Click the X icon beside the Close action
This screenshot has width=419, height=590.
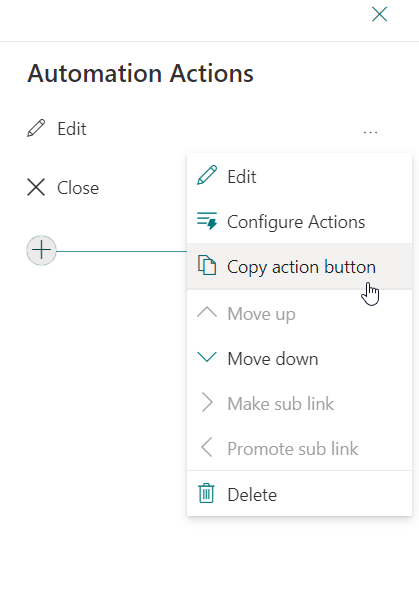pyautogui.click(x=36, y=187)
